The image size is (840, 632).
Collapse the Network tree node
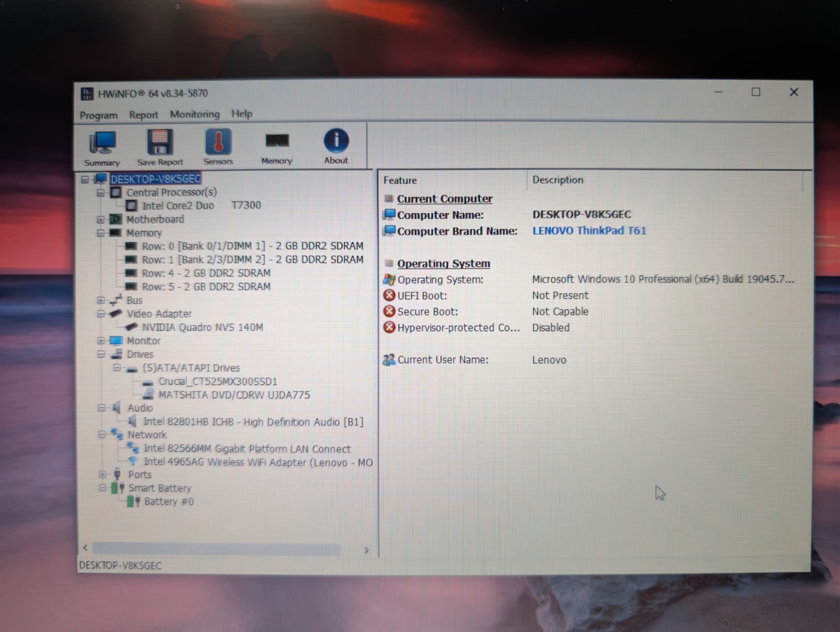pos(102,435)
